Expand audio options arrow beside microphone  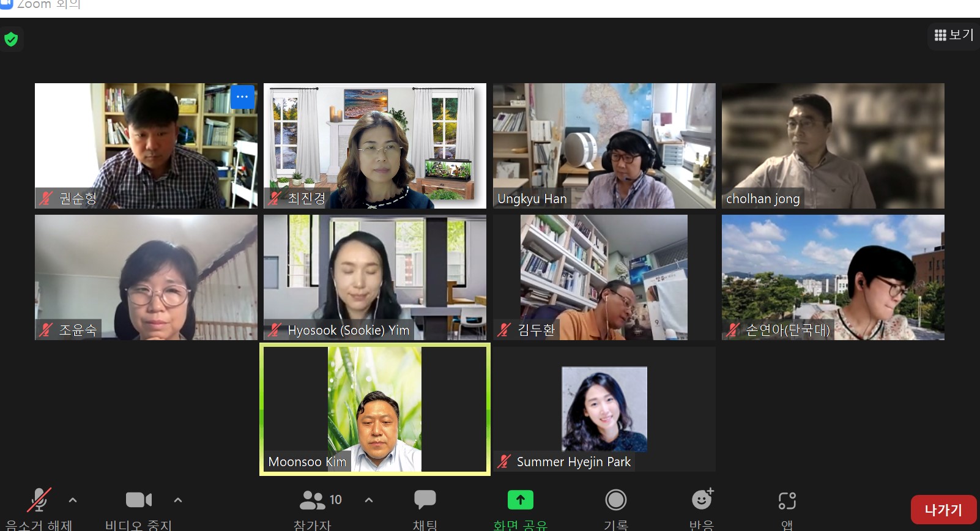point(73,500)
